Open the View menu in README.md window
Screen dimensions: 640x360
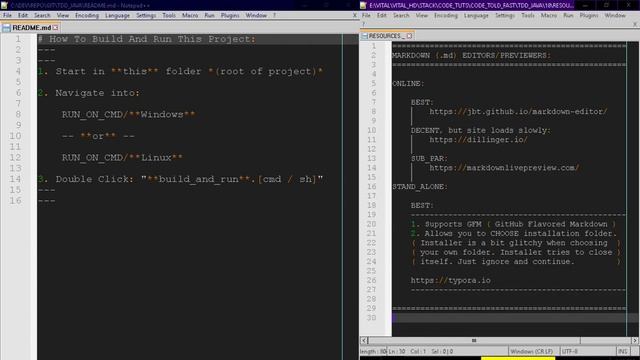click(x=62, y=15)
